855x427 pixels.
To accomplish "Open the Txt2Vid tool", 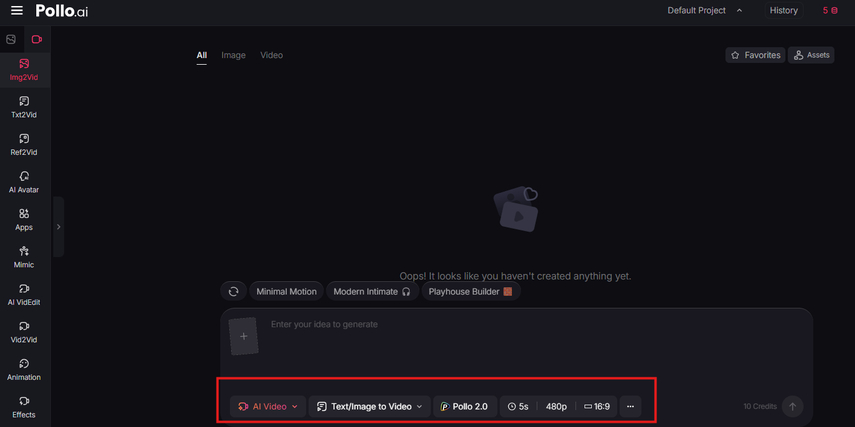I will (x=24, y=107).
